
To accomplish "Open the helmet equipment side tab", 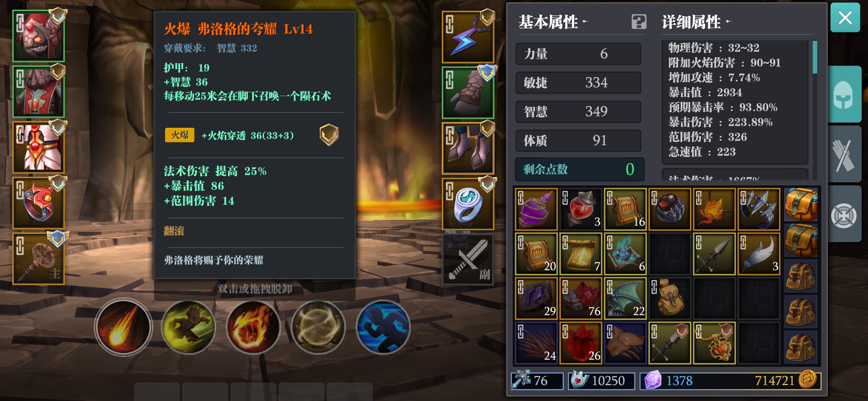I will [844, 94].
